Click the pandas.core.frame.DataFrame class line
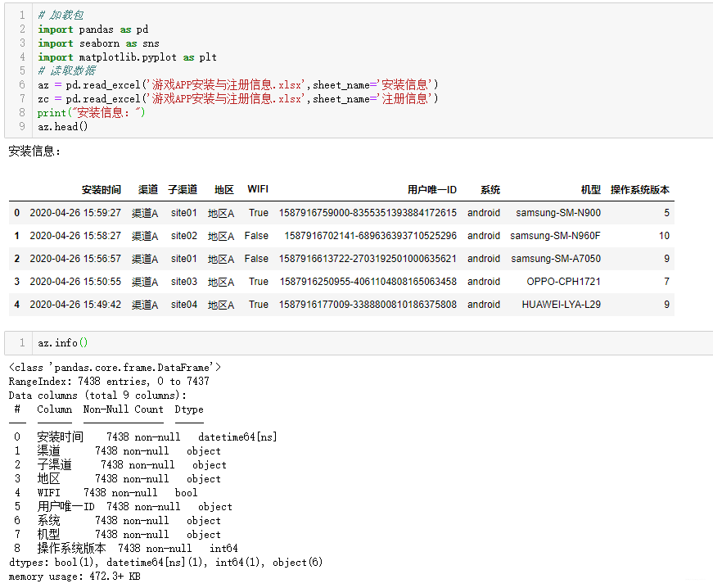The width and height of the screenshot is (713, 588). pyautogui.click(x=115, y=368)
